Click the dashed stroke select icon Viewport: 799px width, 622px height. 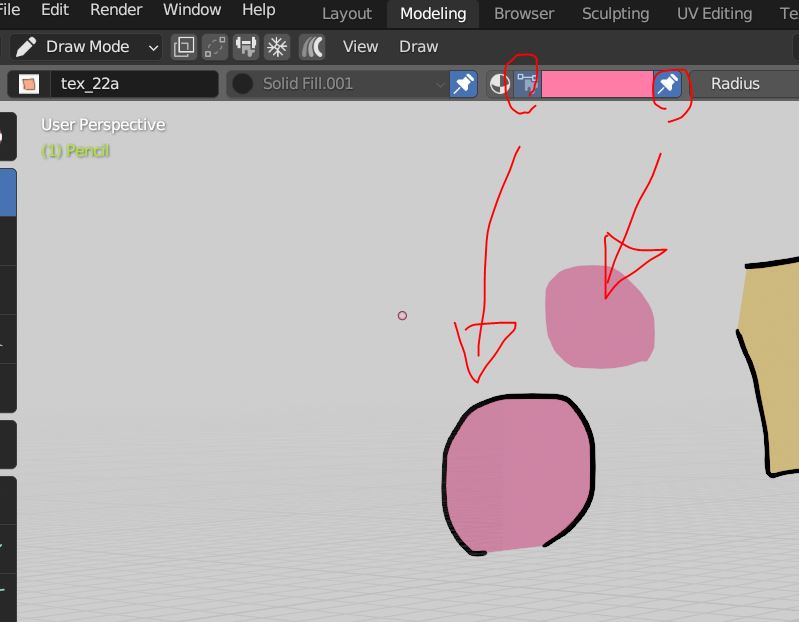pyautogui.click(x=215, y=47)
